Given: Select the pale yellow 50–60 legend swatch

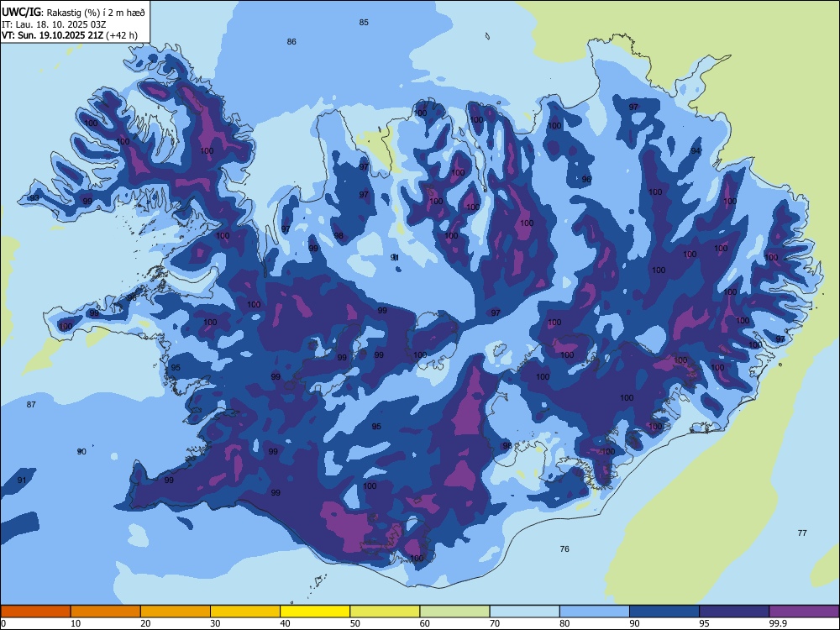Looking at the screenshot, I should click(x=385, y=612).
